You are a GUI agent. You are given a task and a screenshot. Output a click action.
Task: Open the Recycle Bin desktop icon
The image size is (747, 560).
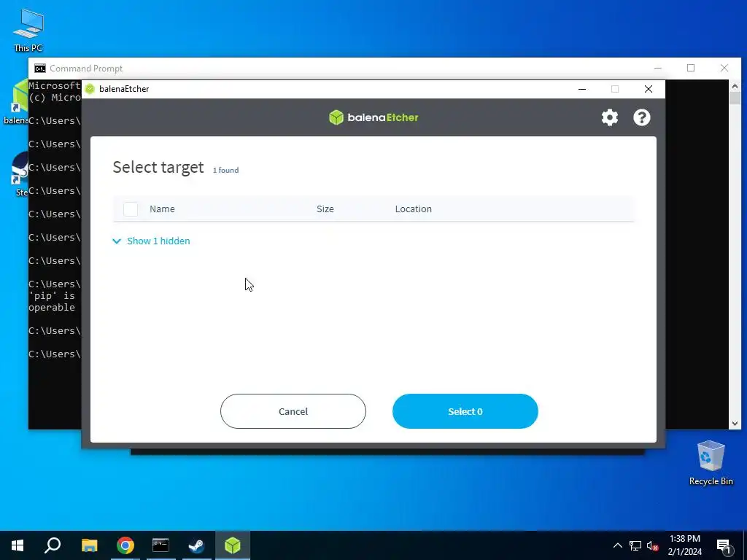(x=711, y=463)
